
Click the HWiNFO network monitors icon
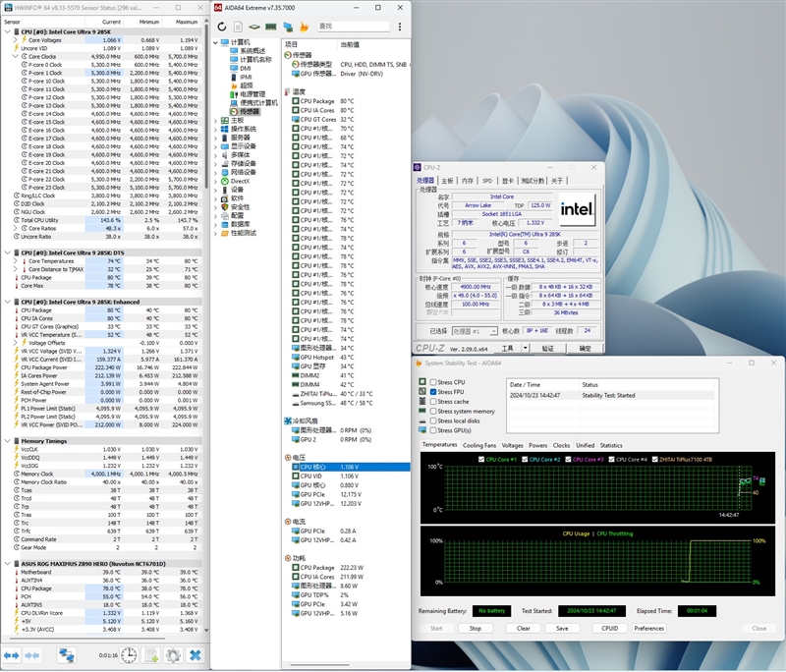(67, 654)
